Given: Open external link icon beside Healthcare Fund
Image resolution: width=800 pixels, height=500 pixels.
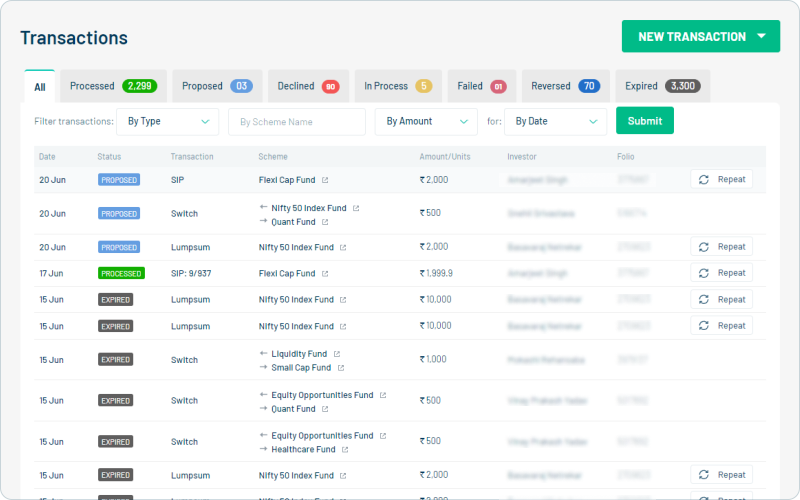Looking at the screenshot, I should pos(345,450).
